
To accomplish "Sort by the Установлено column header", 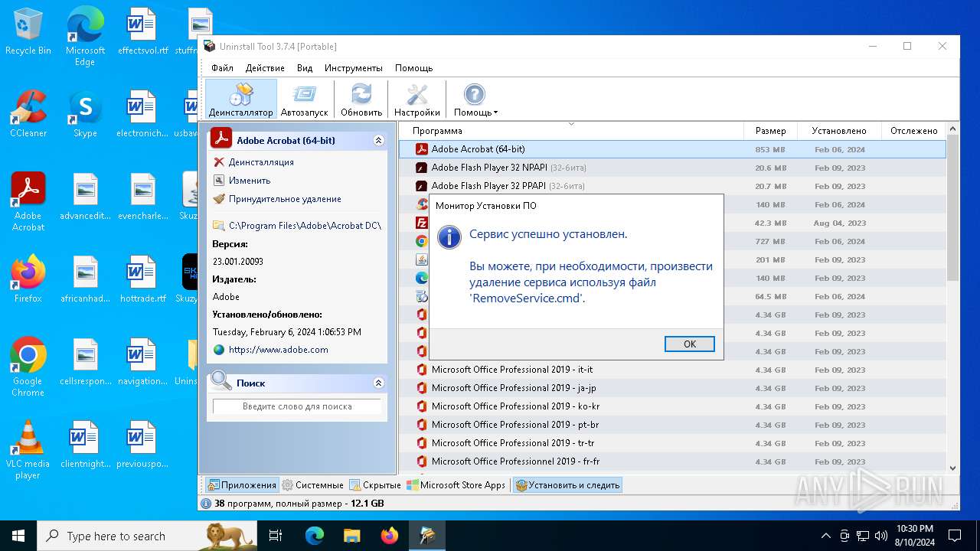I will click(x=839, y=131).
